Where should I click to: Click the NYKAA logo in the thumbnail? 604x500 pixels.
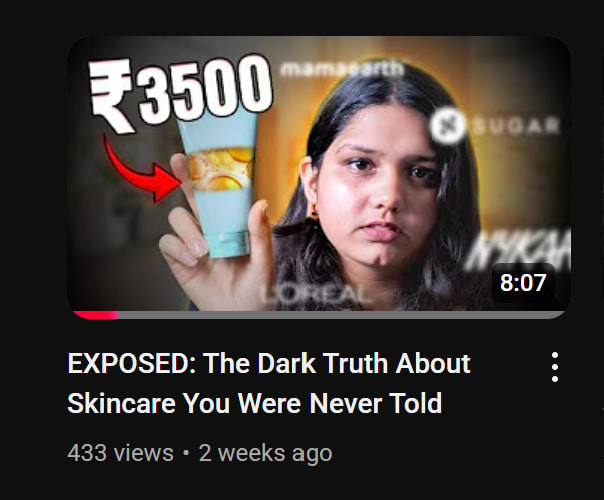pos(517,249)
